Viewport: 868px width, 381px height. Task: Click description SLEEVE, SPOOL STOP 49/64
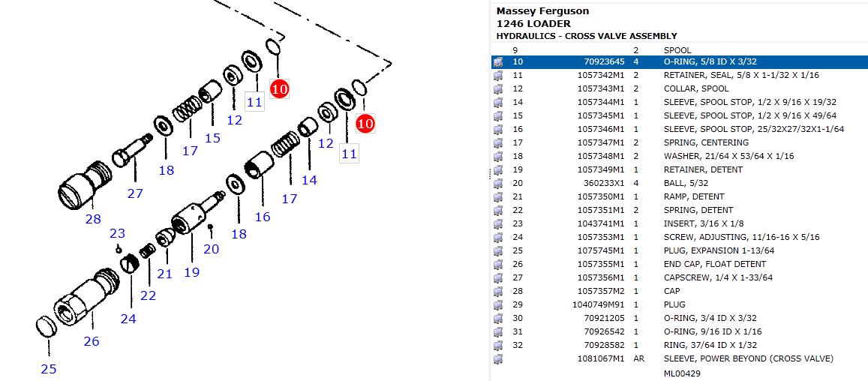750,115
